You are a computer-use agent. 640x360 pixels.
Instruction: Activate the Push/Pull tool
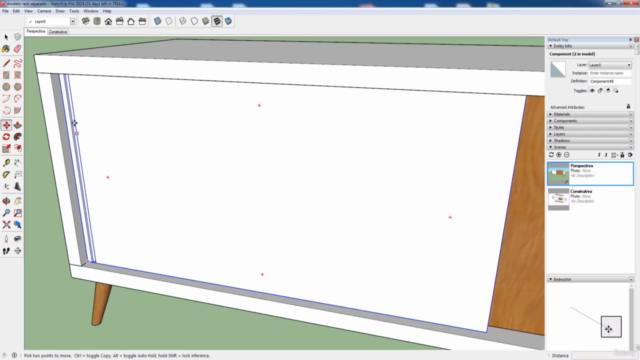pos(18,125)
